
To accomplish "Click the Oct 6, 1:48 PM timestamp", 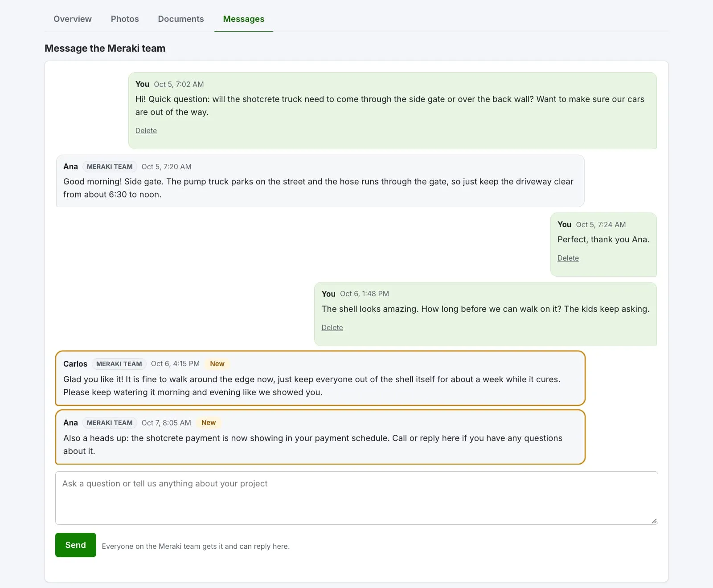I will click(365, 294).
